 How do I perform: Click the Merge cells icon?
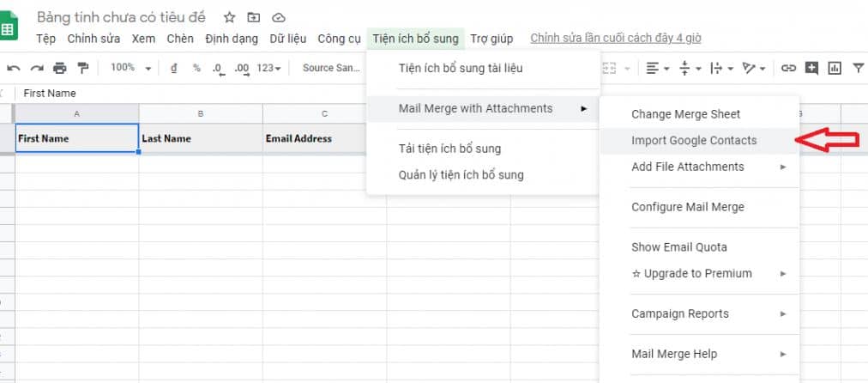[x=610, y=68]
